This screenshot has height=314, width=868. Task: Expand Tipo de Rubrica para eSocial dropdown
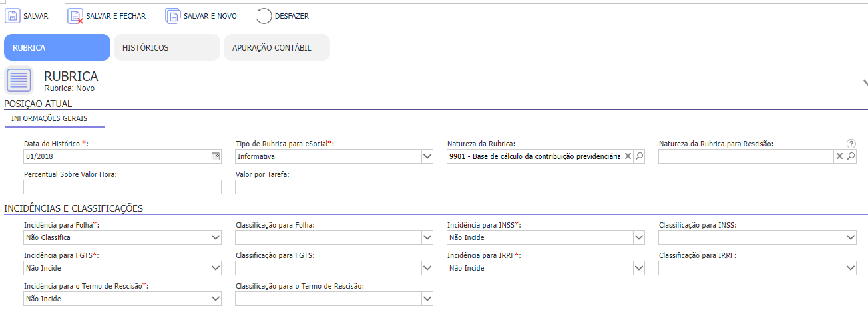(x=427, y=156)
